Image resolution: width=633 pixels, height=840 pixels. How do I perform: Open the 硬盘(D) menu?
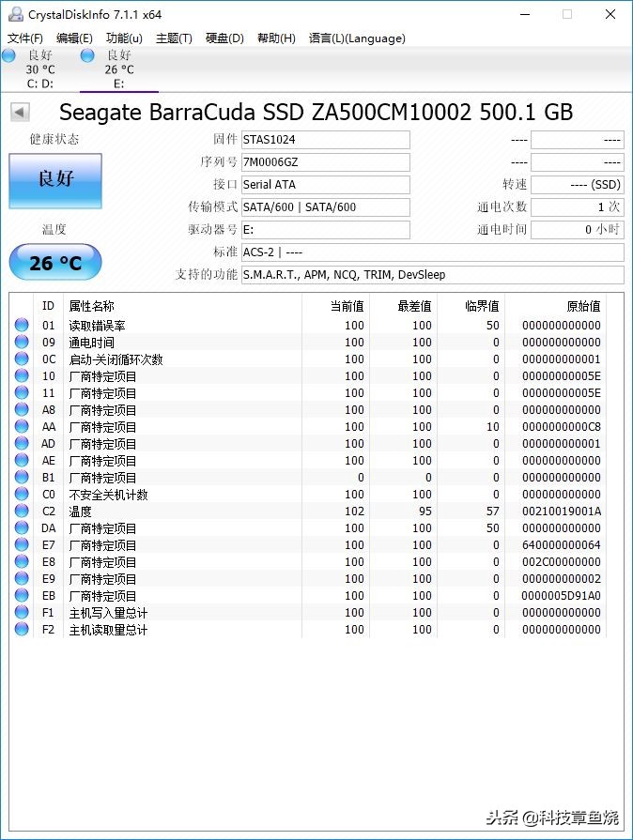click(x=224, y=38)
